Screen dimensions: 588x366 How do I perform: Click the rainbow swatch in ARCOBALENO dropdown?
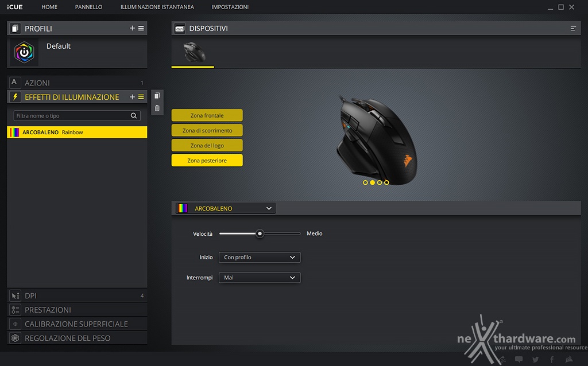pos(183,208)
